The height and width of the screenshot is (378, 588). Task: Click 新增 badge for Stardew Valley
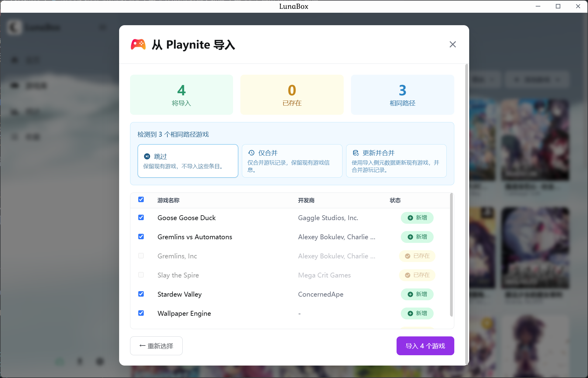point(417,294)
